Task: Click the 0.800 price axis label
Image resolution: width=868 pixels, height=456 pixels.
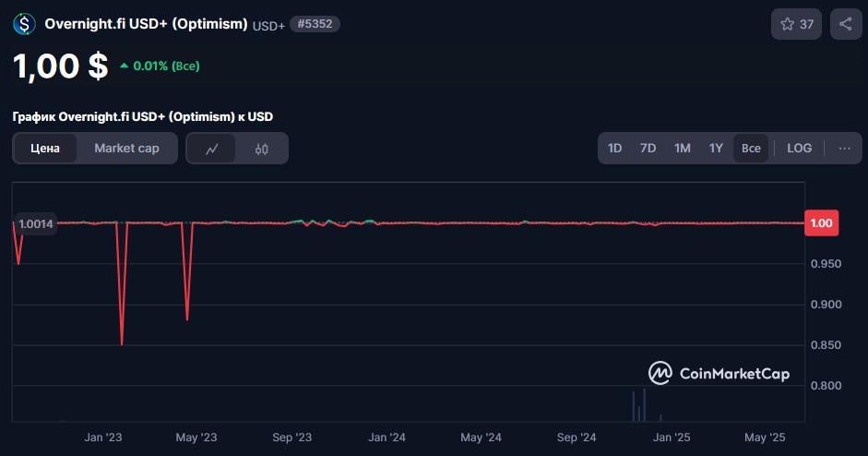Action: point(826,385)
